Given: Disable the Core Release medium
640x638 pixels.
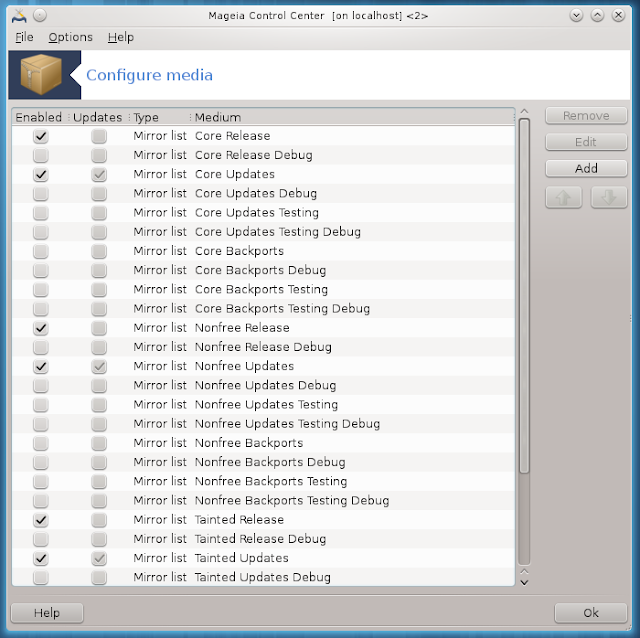Looking at the screenshot, I should coord(41,136).
